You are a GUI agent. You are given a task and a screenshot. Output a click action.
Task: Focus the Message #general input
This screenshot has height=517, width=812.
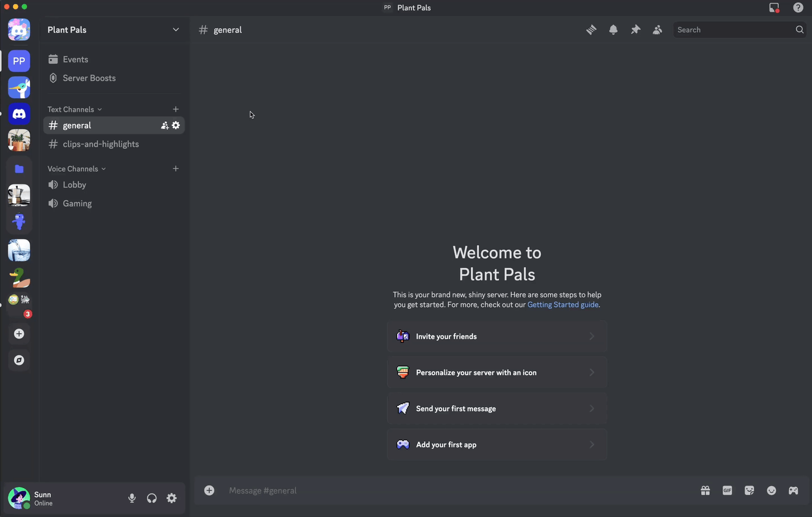tap(457, 491)
